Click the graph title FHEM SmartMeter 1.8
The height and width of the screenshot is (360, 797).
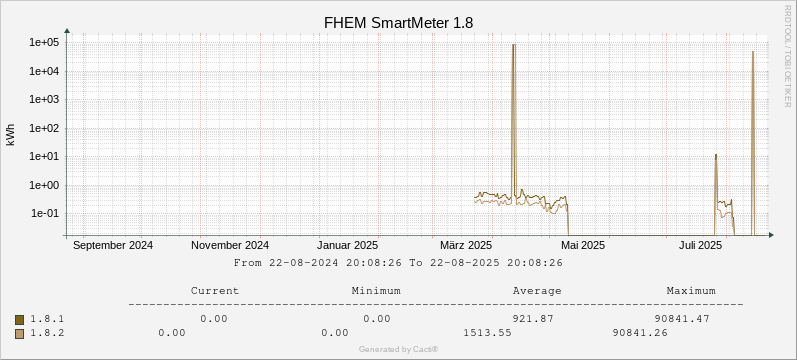[x=399, y=23]
